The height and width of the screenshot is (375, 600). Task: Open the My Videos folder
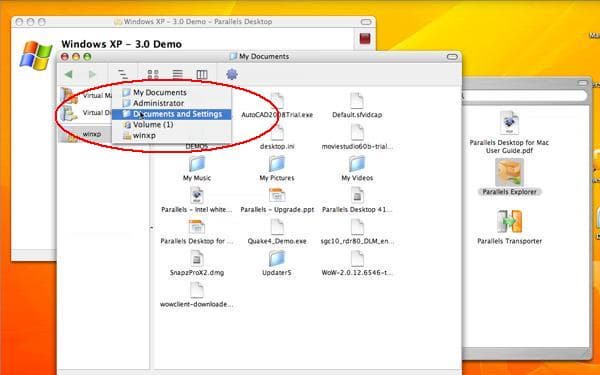click(357, 164)
